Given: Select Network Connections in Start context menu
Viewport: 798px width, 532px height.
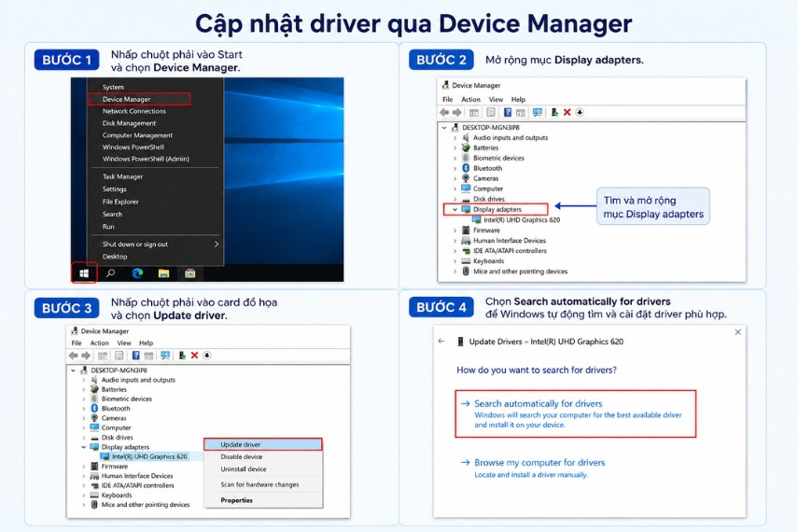Looking at the screenshot, I should 133,111.
